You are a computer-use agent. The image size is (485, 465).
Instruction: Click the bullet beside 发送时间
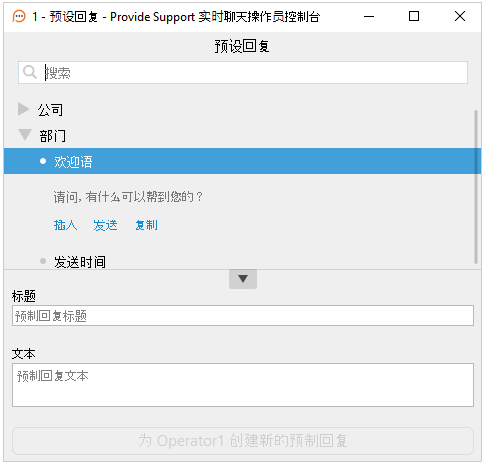(43, 261)
